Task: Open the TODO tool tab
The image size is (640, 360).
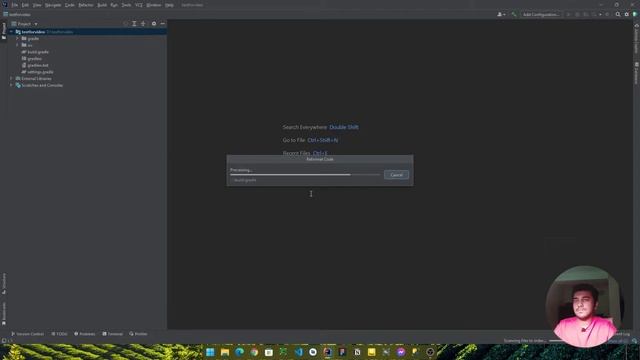Action: 60,334
